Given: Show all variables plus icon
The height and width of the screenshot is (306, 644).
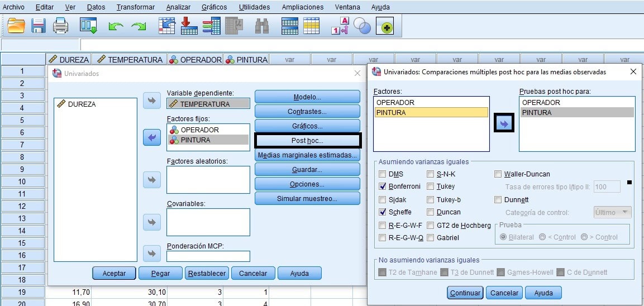Looking at the screenshot, I should [385, 27].
